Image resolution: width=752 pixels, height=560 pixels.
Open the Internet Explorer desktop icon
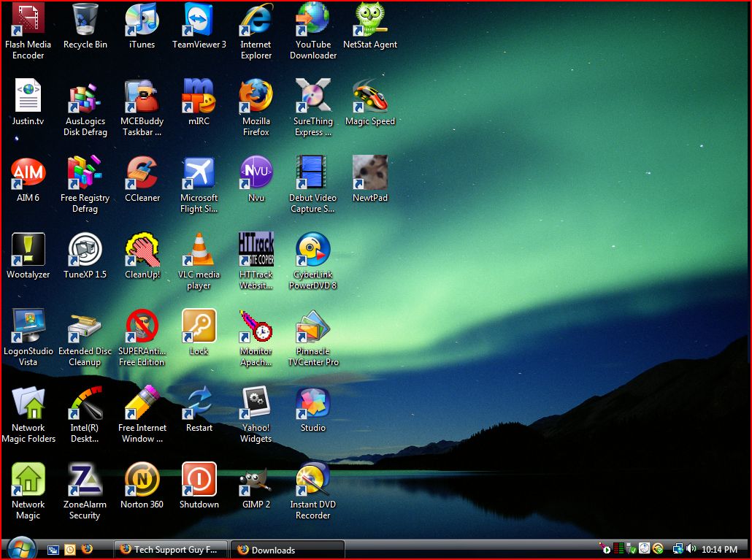click(x=256, y=19)
